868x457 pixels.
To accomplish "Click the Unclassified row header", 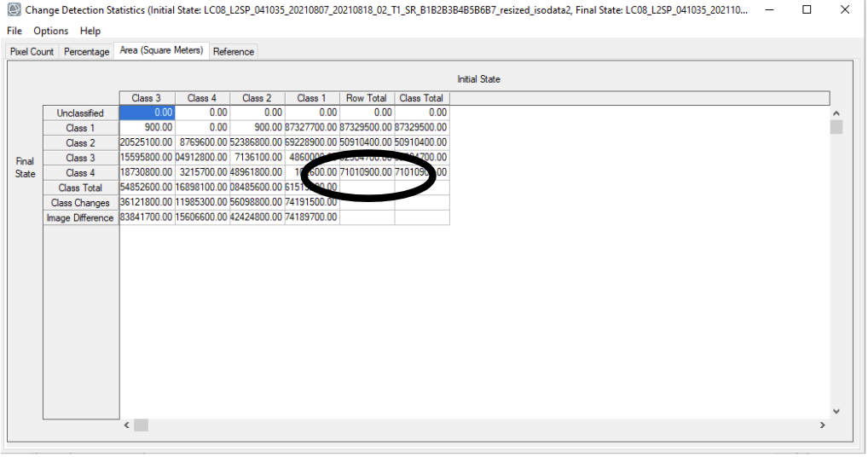I will (x=81, y=113).
